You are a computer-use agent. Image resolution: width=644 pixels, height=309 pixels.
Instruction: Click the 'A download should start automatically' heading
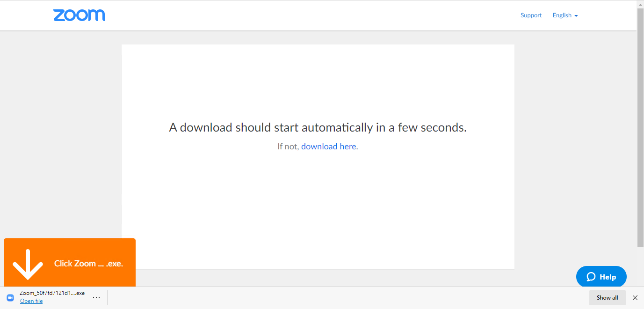[318, 127]
